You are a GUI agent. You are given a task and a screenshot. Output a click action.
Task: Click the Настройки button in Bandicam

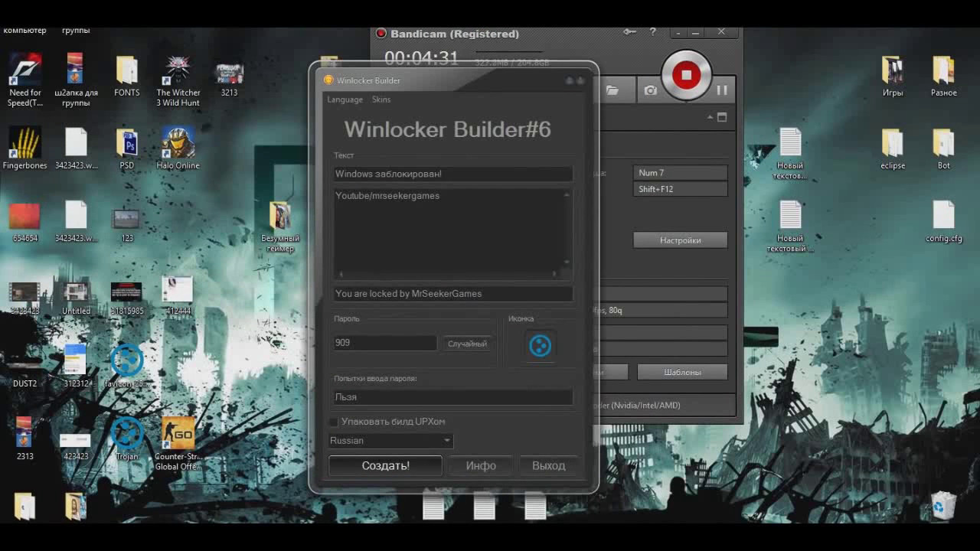point(680,240)
